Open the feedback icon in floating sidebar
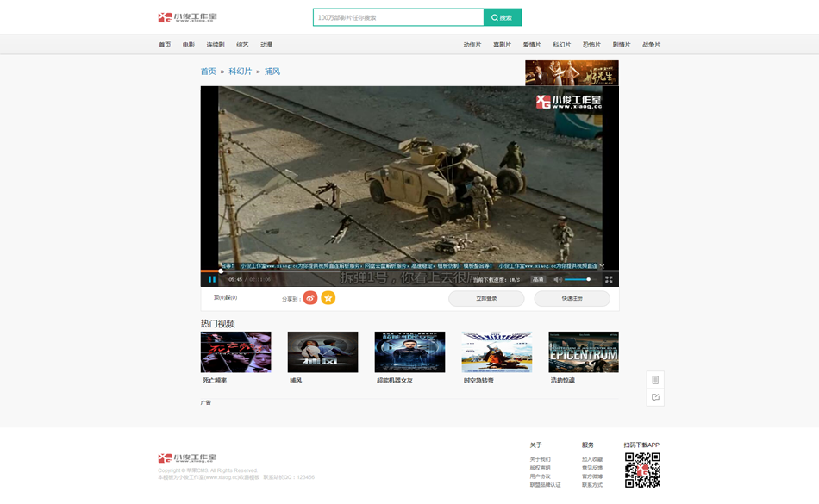 click(655, 397)
